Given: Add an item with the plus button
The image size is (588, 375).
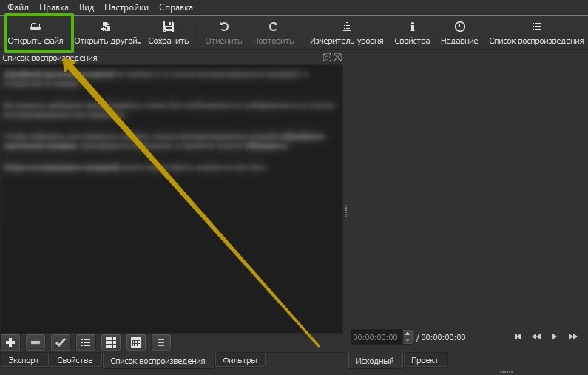Looking at the screenshot, I should pyautogui.click(x=10, y=342).
